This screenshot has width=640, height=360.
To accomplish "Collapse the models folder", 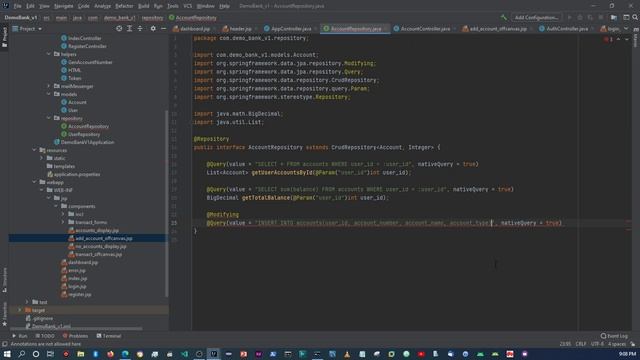I will click(49, 94).
